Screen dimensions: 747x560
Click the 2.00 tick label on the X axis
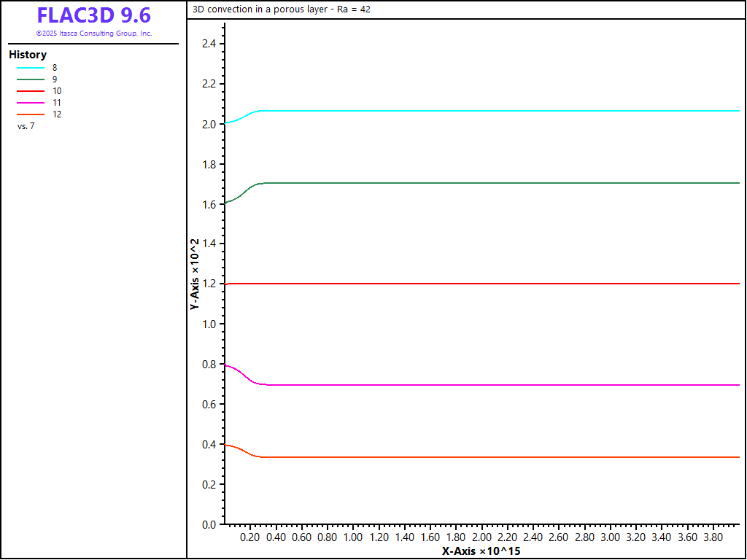(x=481, y=537)
